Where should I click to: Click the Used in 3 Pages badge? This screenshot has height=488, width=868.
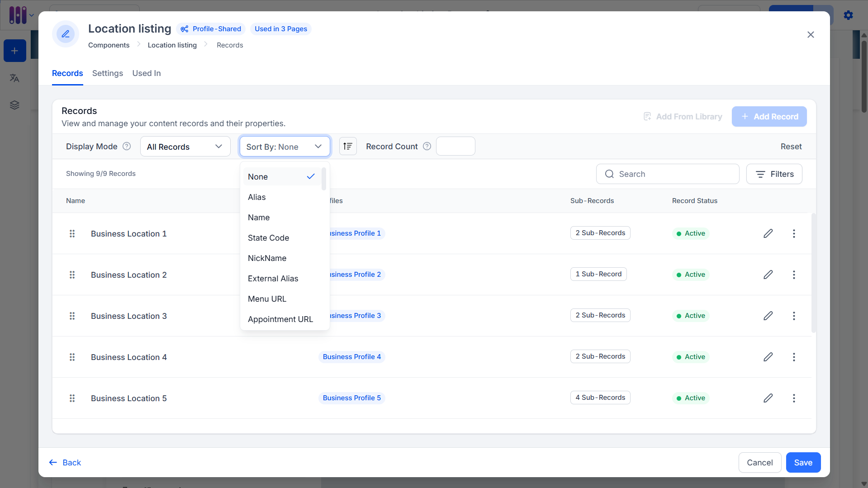click(281, 29)
